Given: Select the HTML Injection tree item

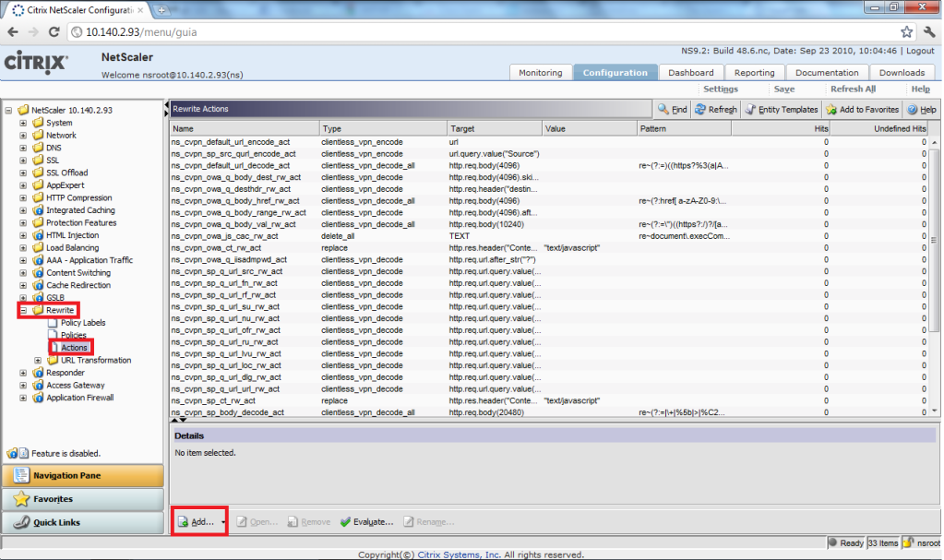Looking at the screenshot, I should [x=72, y=235].
